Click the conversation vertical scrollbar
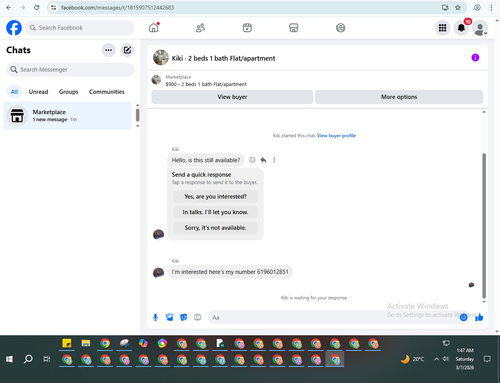Image resolution: width=500 pixels, height=383 pixels. 484,226
